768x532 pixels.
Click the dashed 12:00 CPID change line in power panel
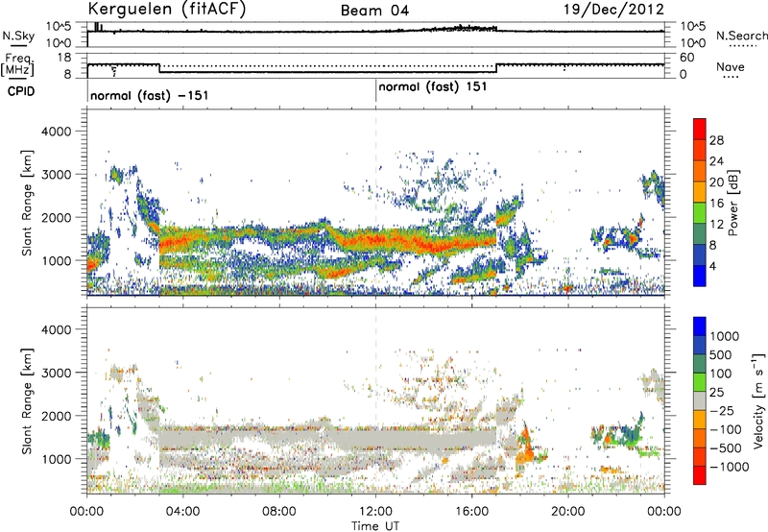pyautogui.click(x=375, y=203)
